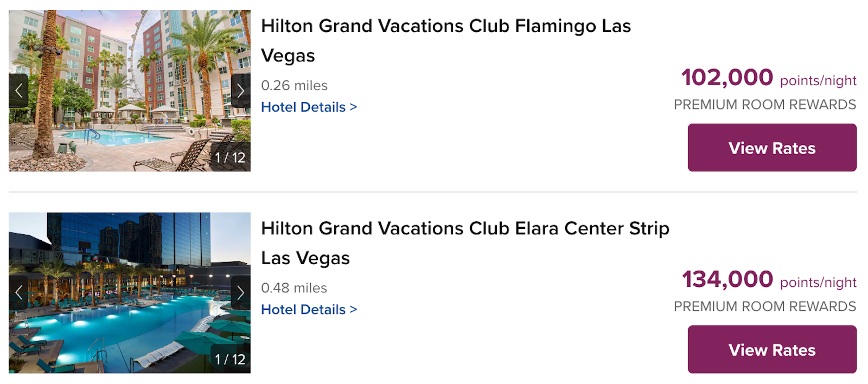
Task: Click the 134,000 points per night price
Action: 727,280
